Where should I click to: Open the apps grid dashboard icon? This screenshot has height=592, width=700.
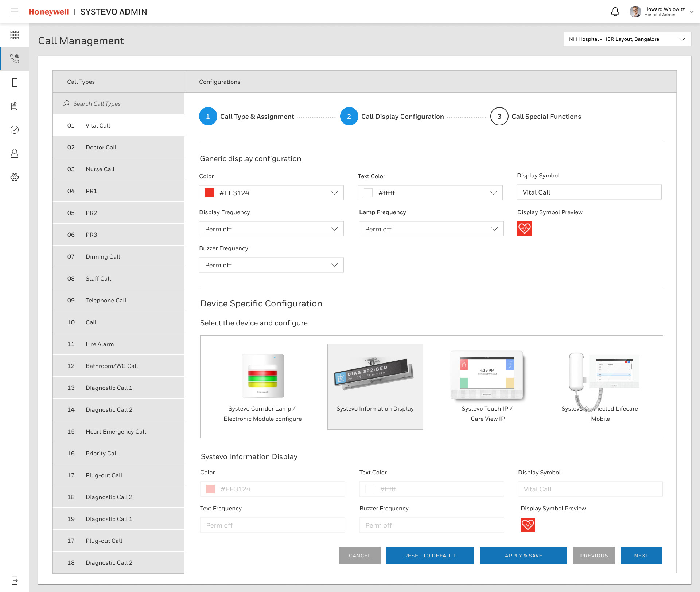(x=15, y=35)
